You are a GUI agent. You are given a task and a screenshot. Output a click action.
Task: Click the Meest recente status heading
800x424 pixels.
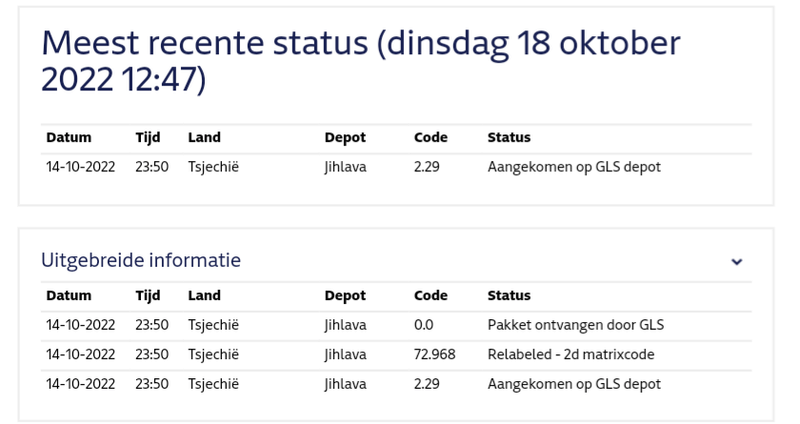360,61
